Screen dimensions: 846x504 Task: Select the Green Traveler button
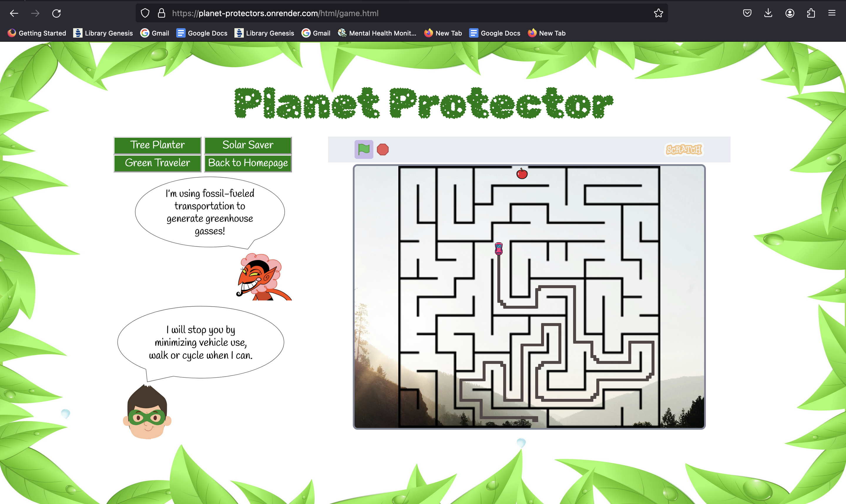point(157,163)
